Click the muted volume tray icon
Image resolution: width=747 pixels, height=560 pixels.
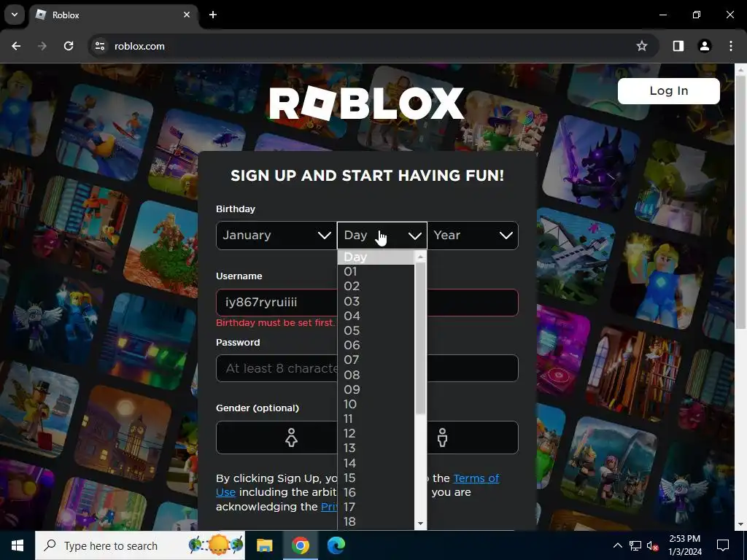[652, 545]
